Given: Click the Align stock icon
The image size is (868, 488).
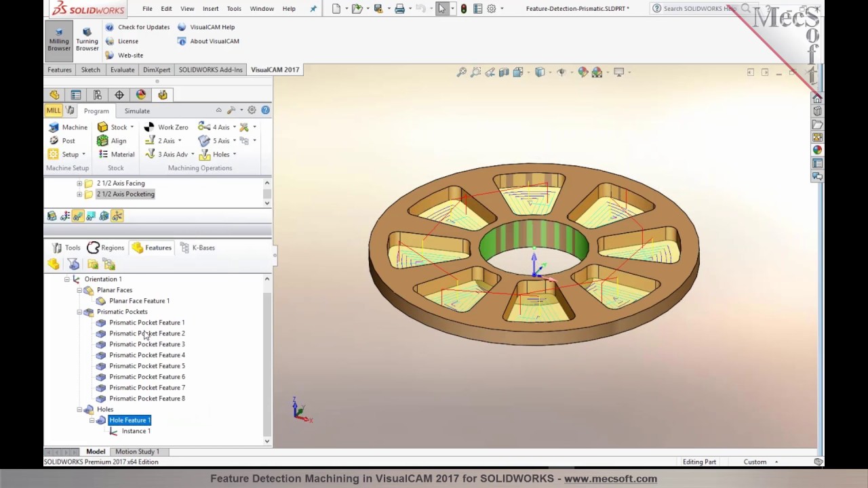Looking at the screenshot, I should [112, 141].
